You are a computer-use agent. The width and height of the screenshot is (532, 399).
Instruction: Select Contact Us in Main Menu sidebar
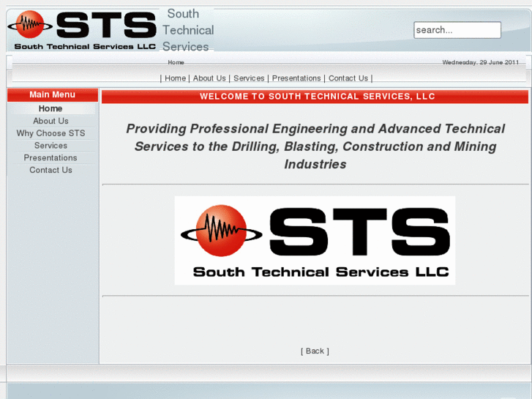(x=50, y=170)
